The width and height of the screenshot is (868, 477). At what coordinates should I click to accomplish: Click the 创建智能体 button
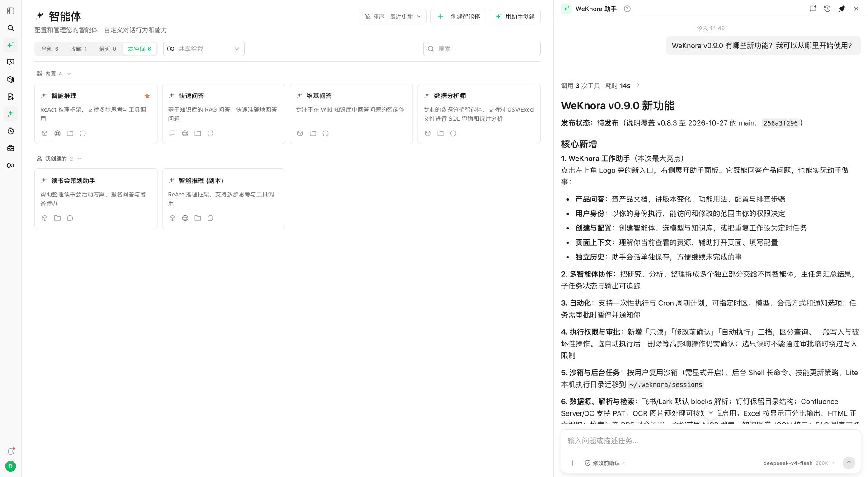click(458, 16)
